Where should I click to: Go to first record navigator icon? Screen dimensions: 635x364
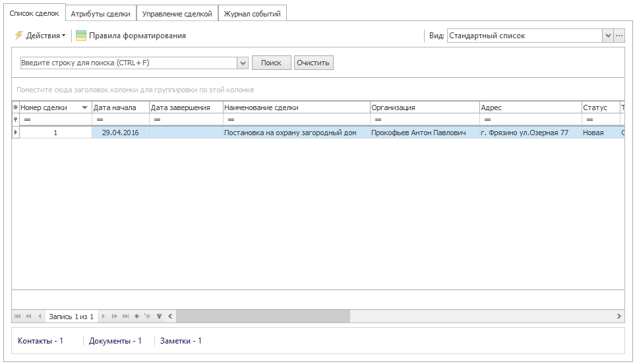point(17,317)
